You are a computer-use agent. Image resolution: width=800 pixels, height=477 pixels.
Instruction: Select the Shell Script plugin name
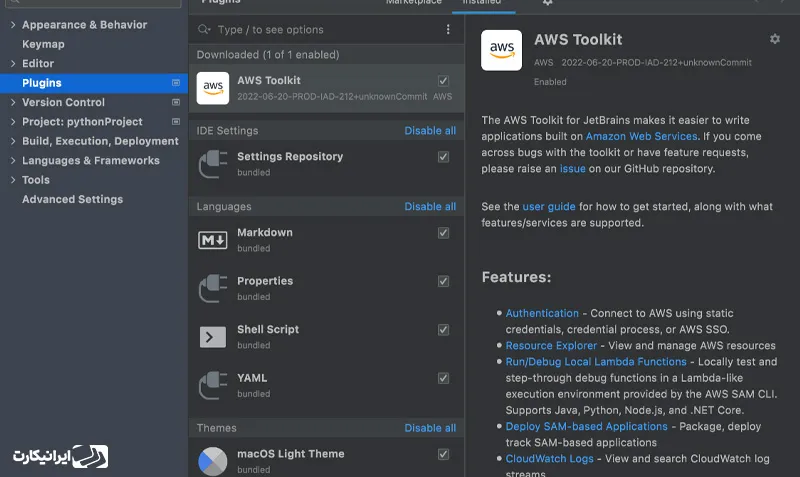point(268,330)
